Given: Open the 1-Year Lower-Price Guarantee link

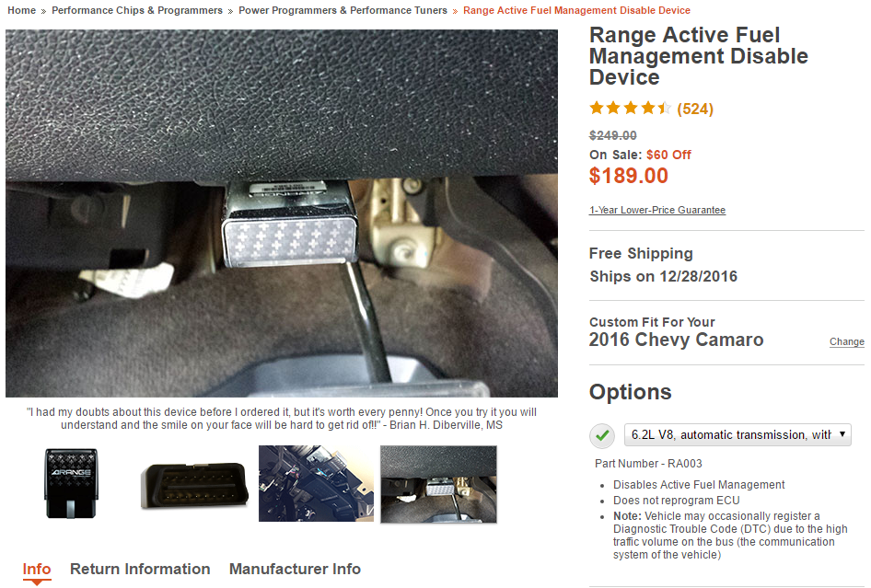Looking at the screenshot, I should pos(657,210).
